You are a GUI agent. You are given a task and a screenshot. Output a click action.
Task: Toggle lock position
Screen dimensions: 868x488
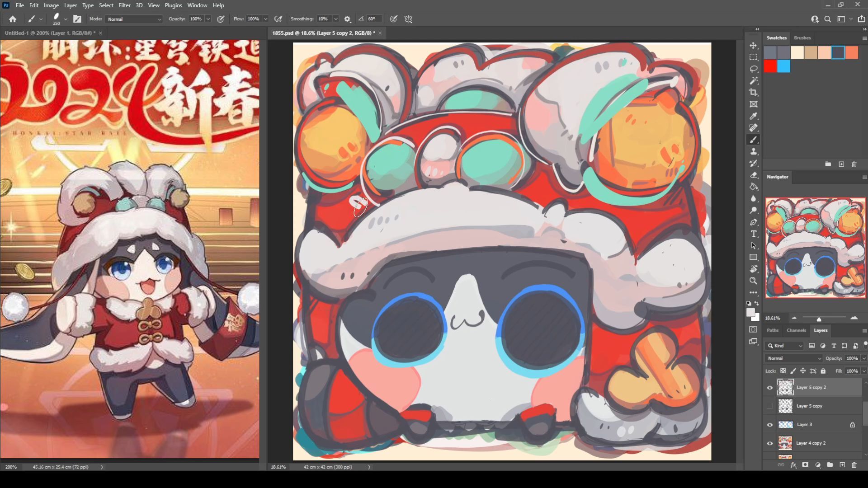(803, 371)
